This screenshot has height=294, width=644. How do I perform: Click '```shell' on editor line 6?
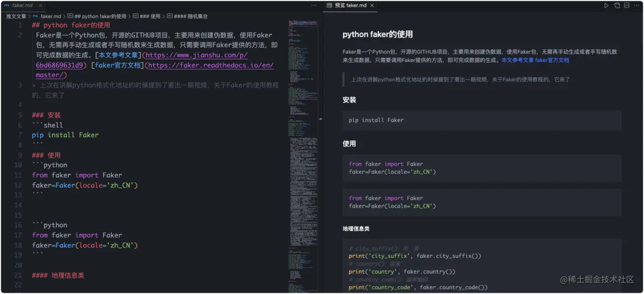pyautogui.click(x=48, y=125)
